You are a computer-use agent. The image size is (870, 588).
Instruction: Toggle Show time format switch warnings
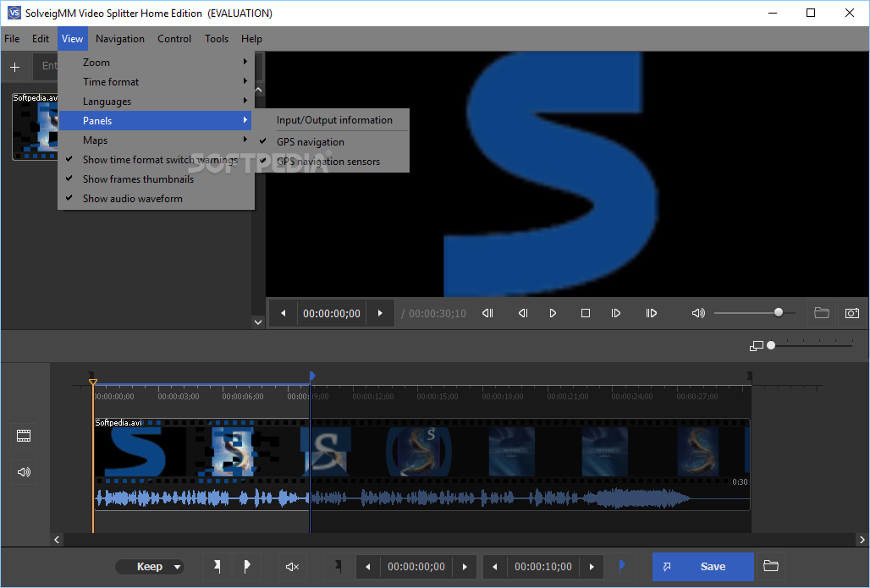(x=156, y=160)
